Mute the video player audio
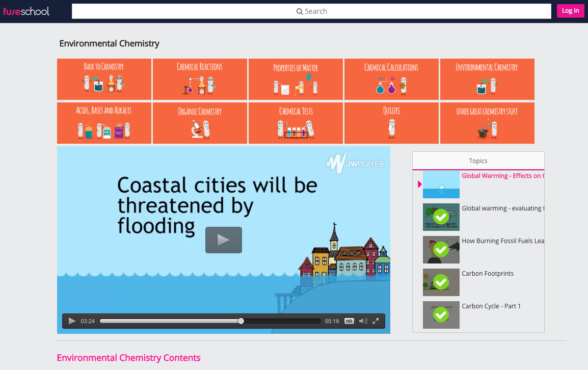 (362, 321)
